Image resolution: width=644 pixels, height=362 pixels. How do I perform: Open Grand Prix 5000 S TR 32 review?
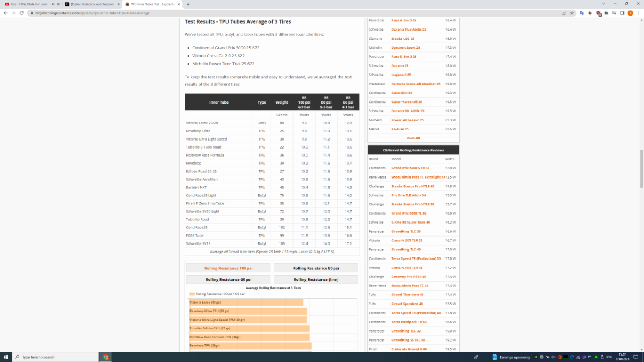(x=410, y=168)
